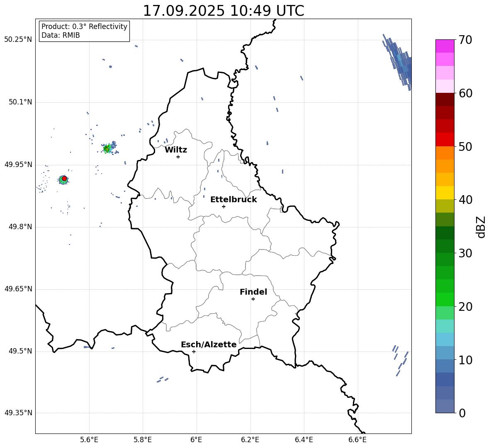Click the Findel station cross marker
This screenshot has width=491, height=448.
point(253,299)
